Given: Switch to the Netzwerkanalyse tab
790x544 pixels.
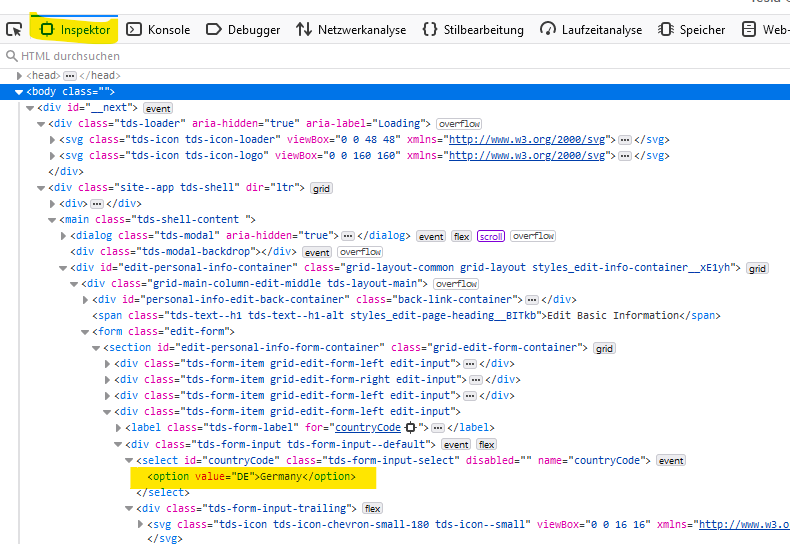Looking at the screenshot, I should coord(351,30).
